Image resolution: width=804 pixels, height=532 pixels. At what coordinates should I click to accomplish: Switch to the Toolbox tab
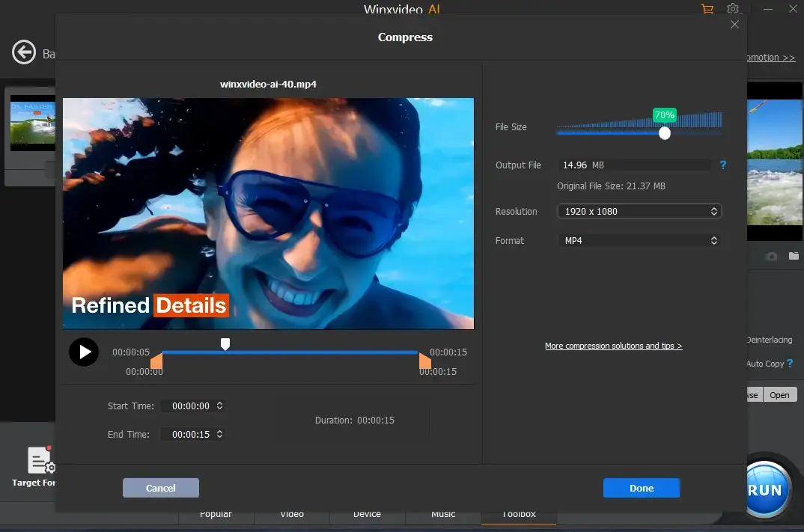pos(519,514)
